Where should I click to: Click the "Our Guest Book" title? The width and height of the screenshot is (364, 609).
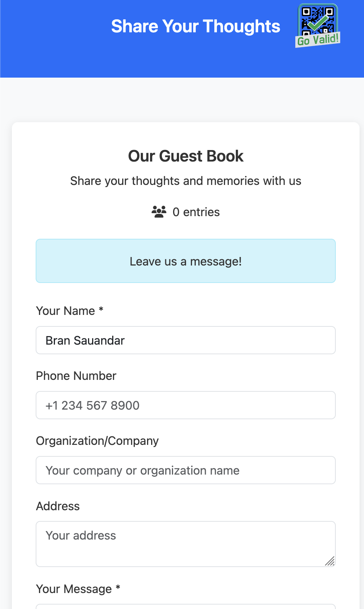pyautogui.click(x=186, y=156)
